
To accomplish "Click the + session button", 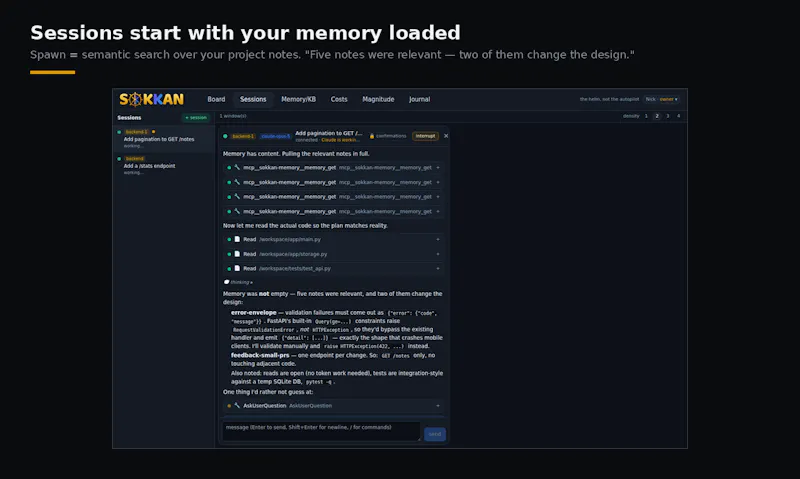I will pyautogui.click(x=196, y=118).
